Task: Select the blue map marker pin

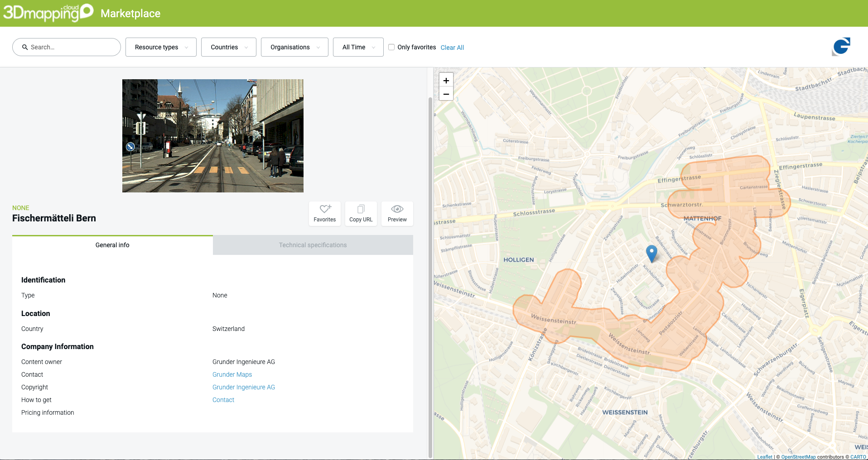Action: pyautogui.click(x=651, y=254)
